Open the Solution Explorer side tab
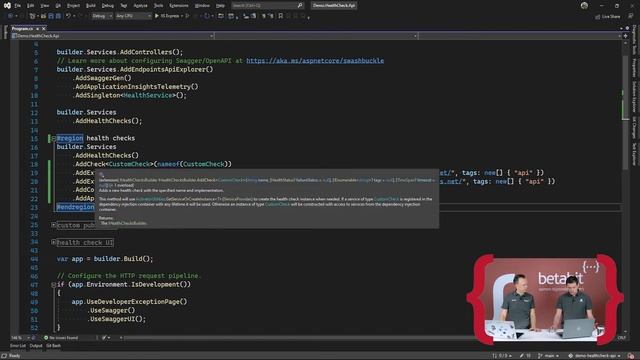Image resolution: width=640 pixels, height=360 pixels. pyautogui.click(x=634, y=97)
